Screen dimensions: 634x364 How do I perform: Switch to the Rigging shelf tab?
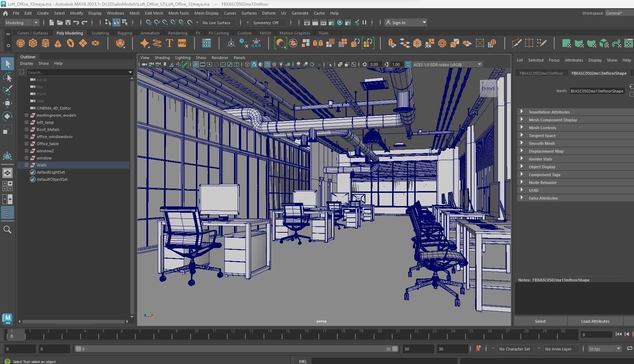click(125, 33)
